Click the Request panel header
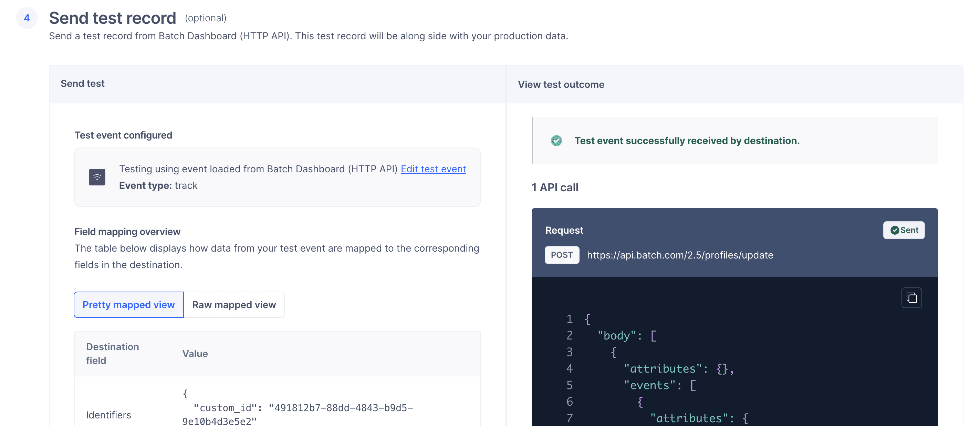Image resolution: width=980 pixels, height=426 pixels. (564, 230)
